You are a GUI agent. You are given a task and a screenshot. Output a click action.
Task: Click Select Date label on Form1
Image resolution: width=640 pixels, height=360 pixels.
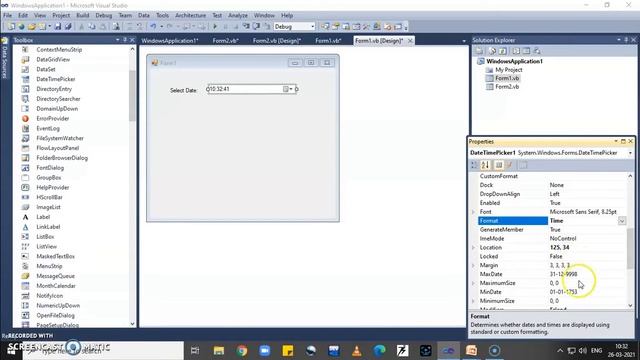[x=183, y=90]
